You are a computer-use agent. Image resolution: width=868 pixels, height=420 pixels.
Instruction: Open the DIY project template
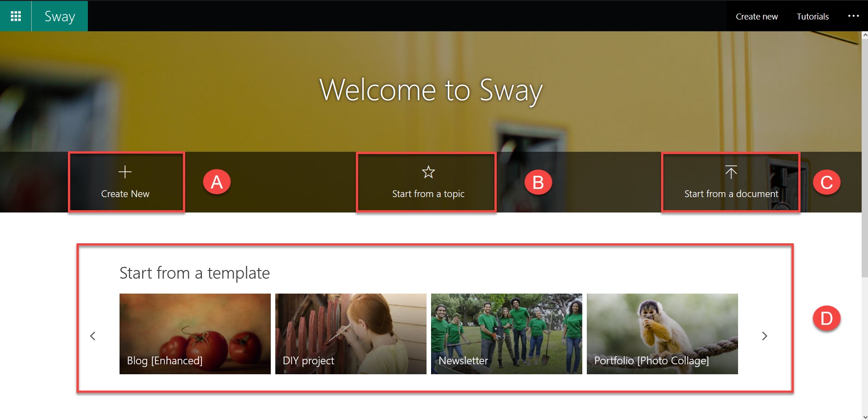point(351,334)
